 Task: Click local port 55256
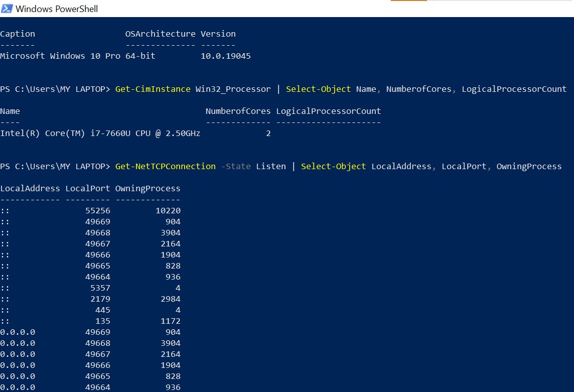(x=98, y=211)
